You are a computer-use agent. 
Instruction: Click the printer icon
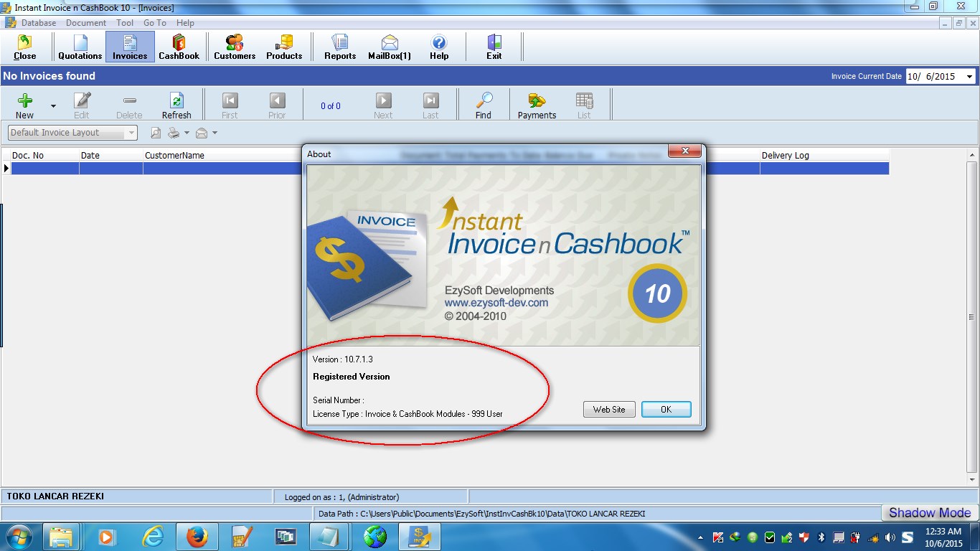(174, 133)
